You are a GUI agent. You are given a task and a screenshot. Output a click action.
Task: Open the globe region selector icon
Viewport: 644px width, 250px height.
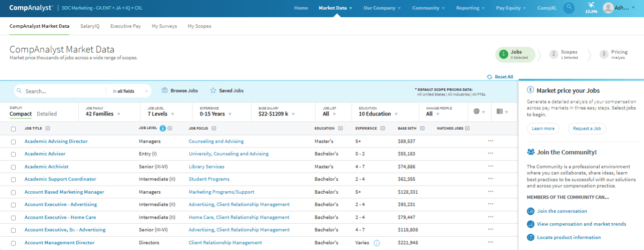476,112
